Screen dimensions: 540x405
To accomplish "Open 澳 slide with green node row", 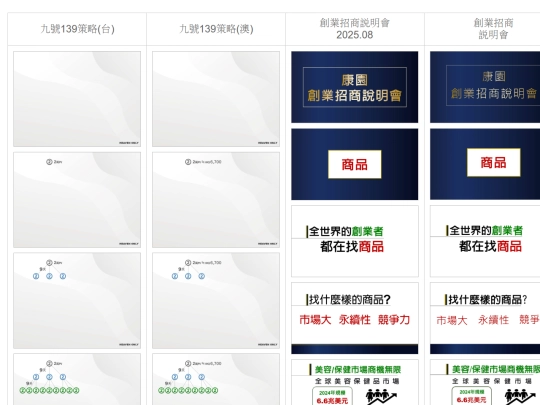I will 216,379.
